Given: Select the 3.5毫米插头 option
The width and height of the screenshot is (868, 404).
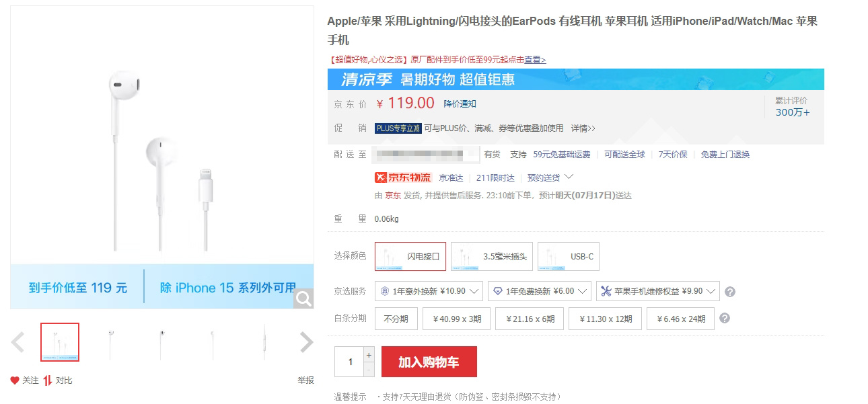Looking at the screenshot, I should 492,256.
